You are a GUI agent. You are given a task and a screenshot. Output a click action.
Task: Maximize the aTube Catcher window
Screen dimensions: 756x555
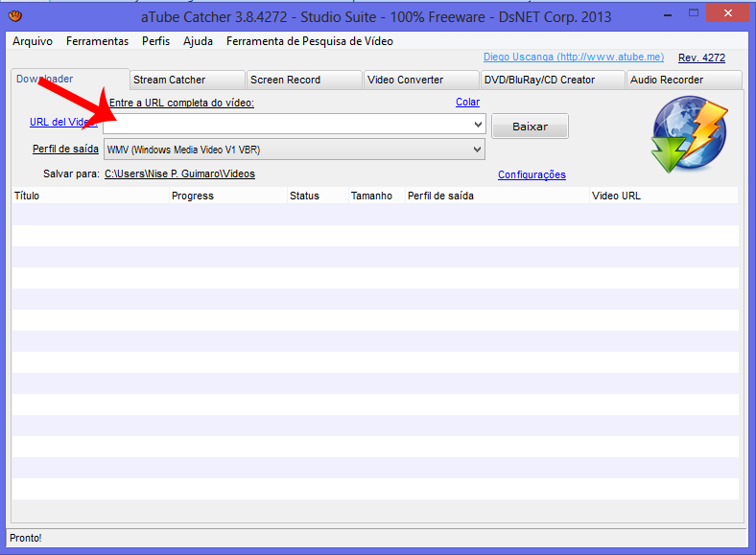pyautogui.click(x=694, y=13)
